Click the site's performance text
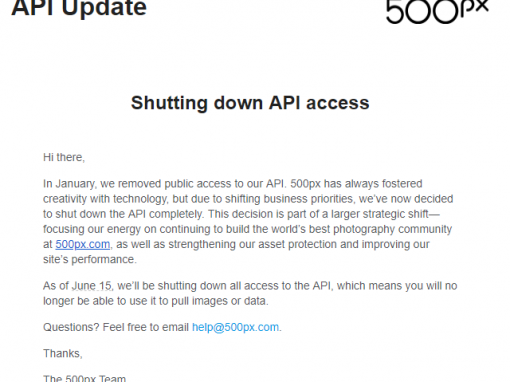This screenshot has height=382, width=510. [x=90, y=259]
